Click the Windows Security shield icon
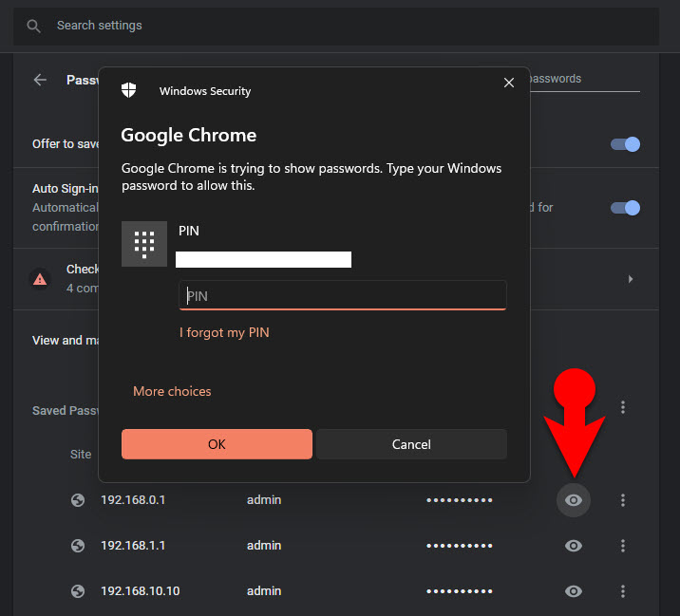Screen dimensions: 680x616 click(x=128, y=90)
